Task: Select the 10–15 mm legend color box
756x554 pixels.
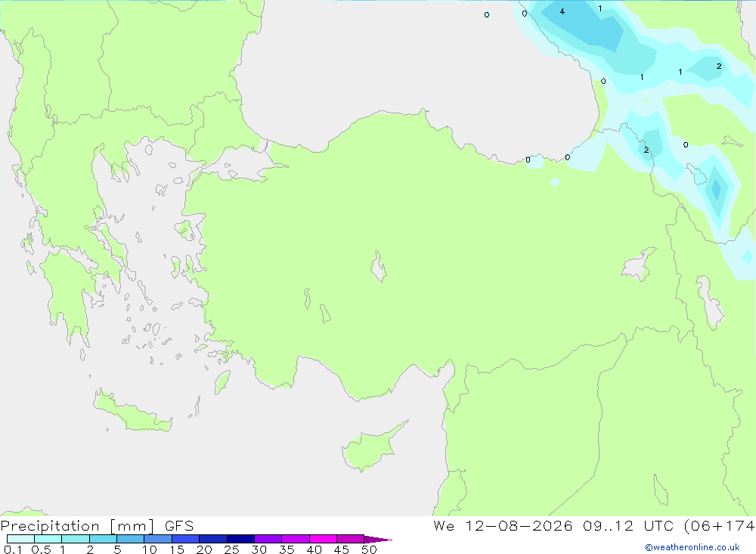Action: [158, 539]
